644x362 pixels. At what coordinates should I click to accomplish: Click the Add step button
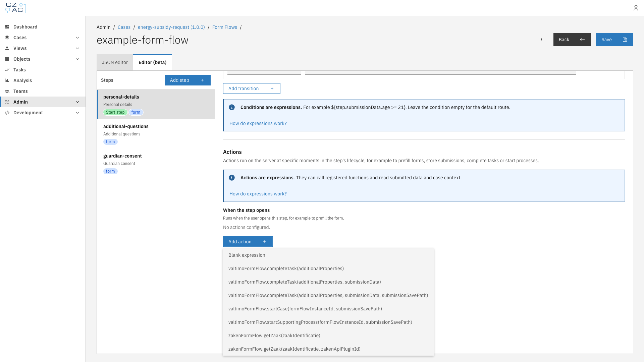tap(187, 80)
